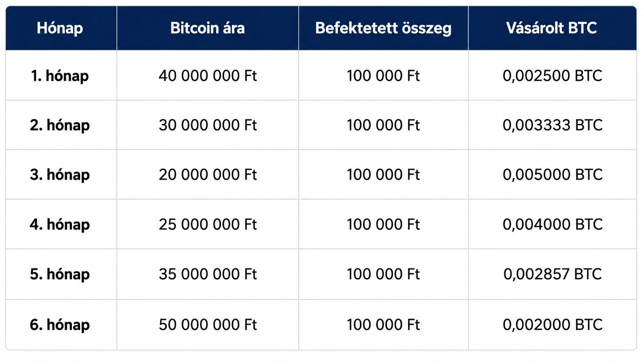The height and width of the screenshot is (362, 644).
Task: Click the 5. hónap row label
Action: tap(60, 274)
